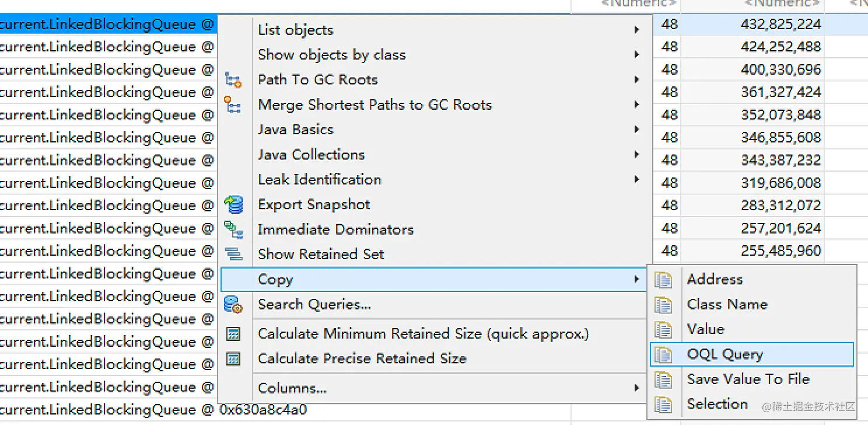Open the Copy menu entry
The image size is (868, 425).
[x=433, y=280]
